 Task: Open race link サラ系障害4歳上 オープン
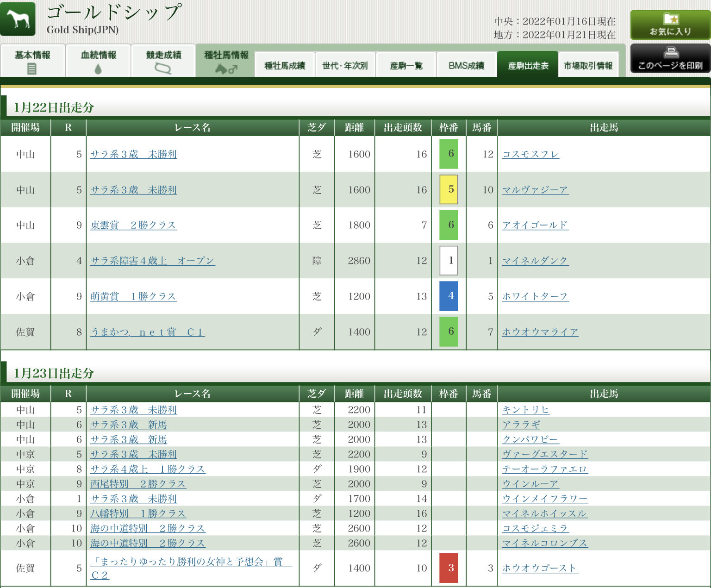pos(152,261)
